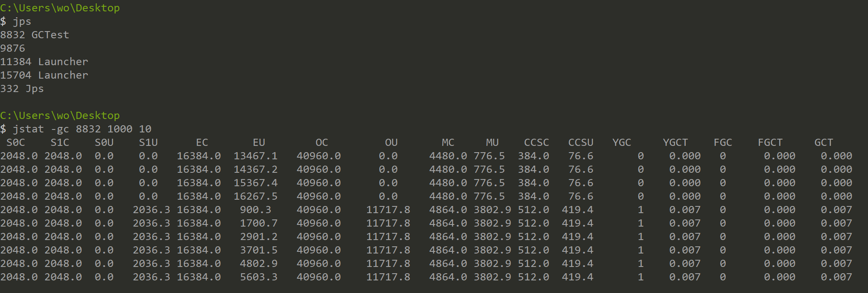Click the OU column header
Image resolution: width=868 pixels, height=293 pixels.
tap(391, 143)
